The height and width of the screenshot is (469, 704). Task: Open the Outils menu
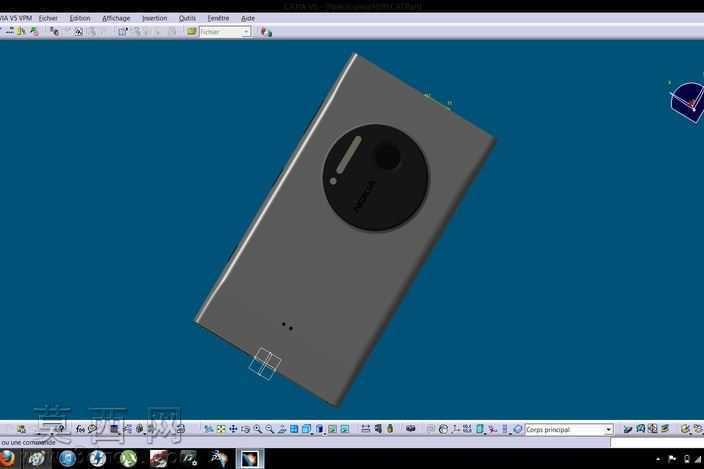(187, 18)
